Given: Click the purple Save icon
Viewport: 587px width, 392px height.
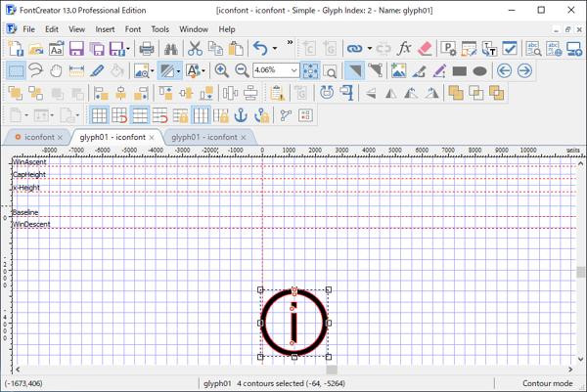Looking at the screenshot, I should pyautogui.click(x=76, y=49).
